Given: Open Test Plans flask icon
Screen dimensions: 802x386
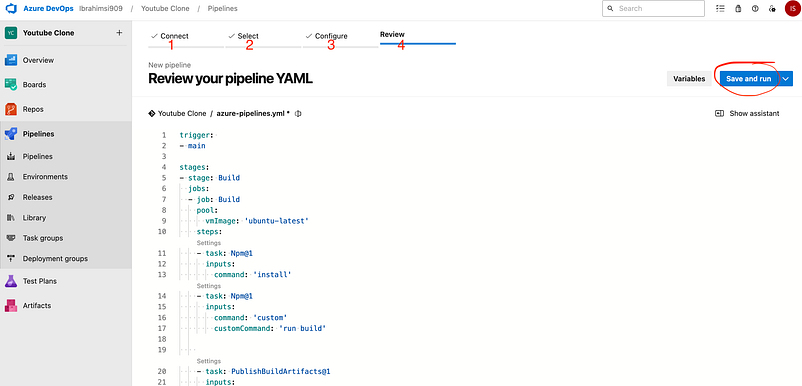Looking at the screenshot, I should coord(11,281).
